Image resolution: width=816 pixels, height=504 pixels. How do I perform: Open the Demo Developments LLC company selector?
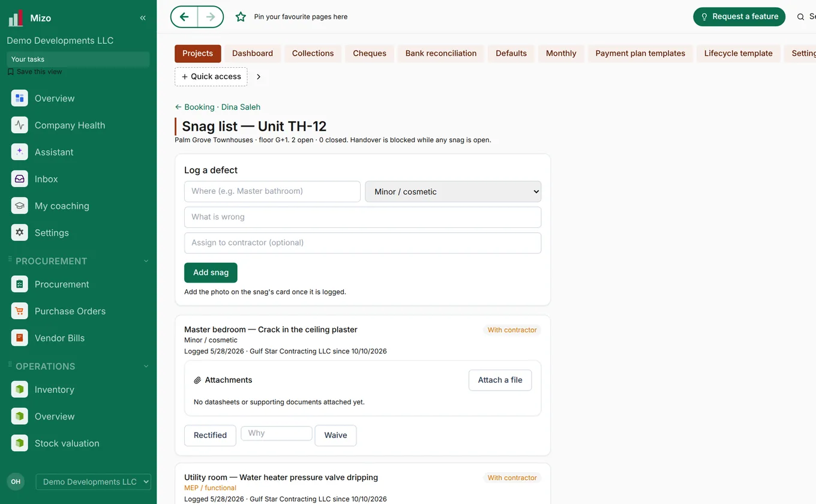pyautogui.click(x=94, y=482)
